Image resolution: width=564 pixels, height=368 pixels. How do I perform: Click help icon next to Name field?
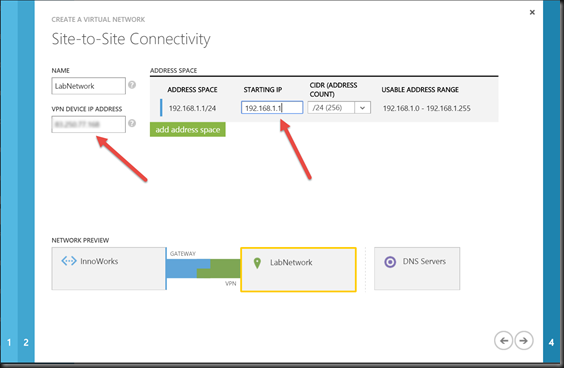pos(132,85)
